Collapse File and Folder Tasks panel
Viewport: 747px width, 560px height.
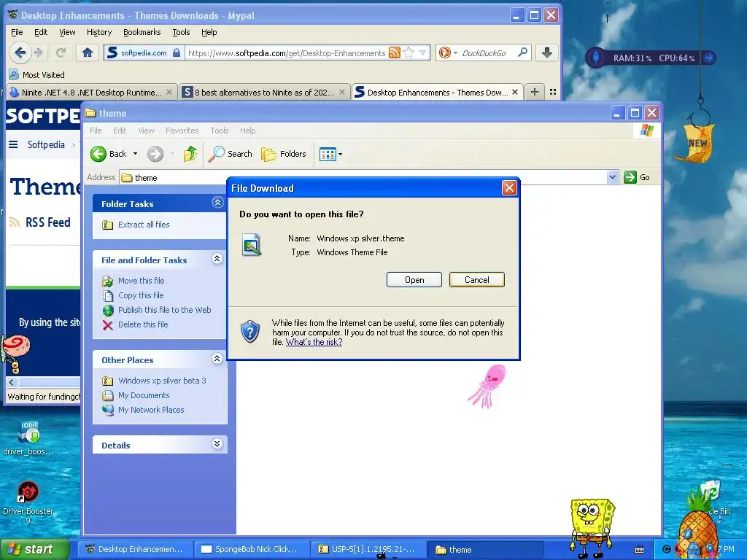coord(217,259)
